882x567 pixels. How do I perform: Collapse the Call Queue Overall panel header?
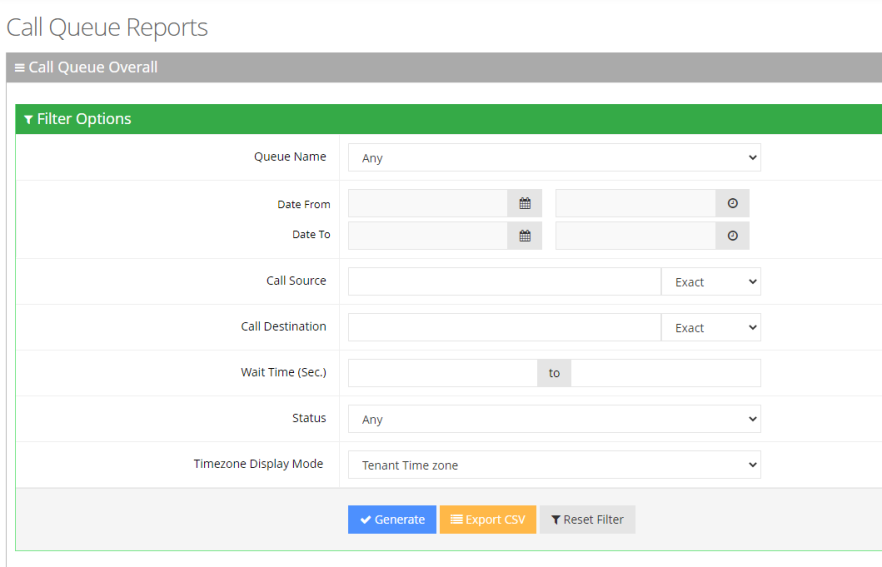(x=86, y=68)
